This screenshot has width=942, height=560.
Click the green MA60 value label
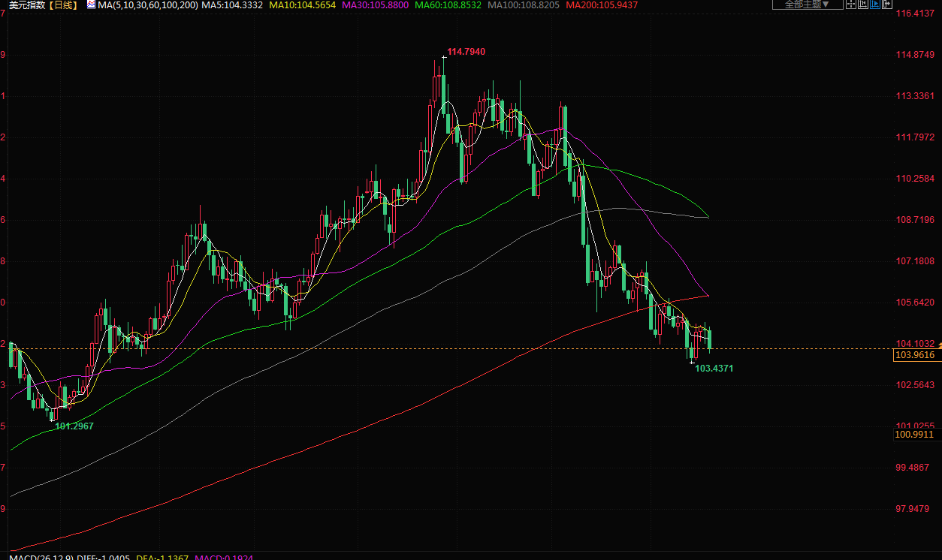click(x=449, y=5)
